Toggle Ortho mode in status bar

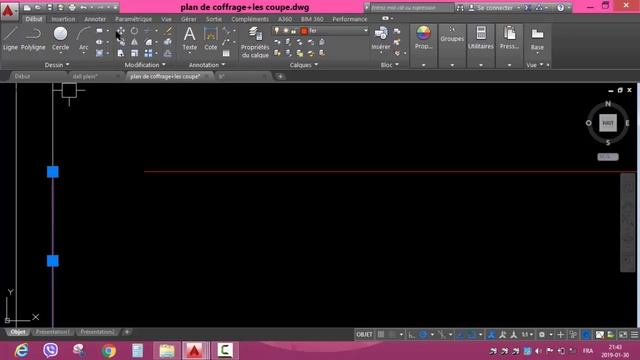[x=412, y=335]
